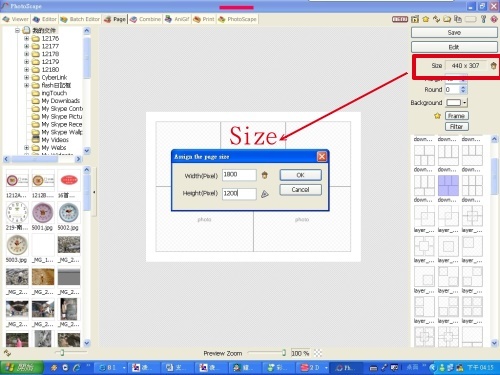Expand the 12180 folder
The image size is (500, 375).
[26, 69]
